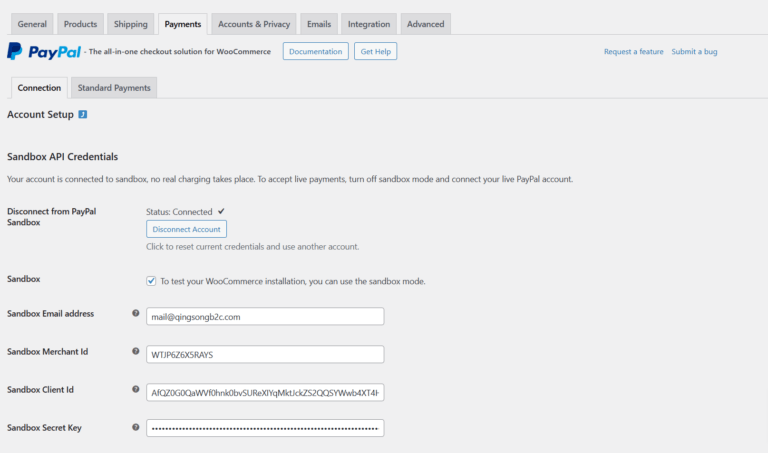Select the Emails tab
The height and width of the screenshot is (453, 768).
point(319,23)
